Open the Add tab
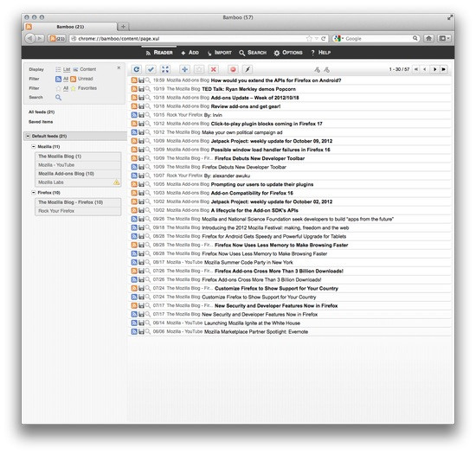 (190, 53)
